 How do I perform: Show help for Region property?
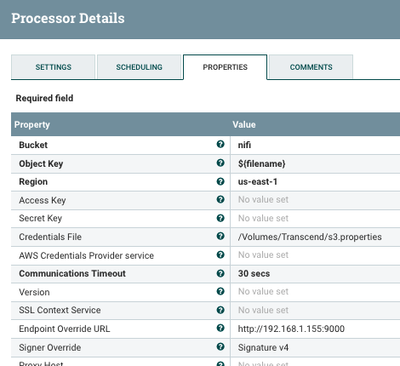pos(220,181)
